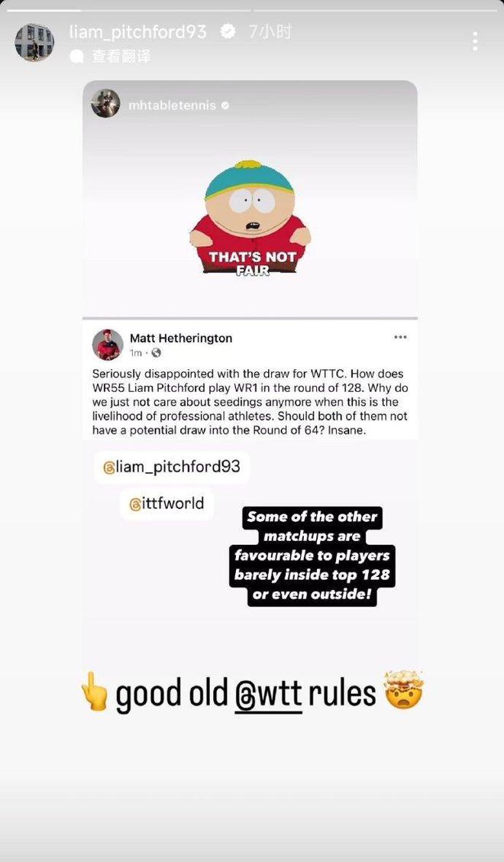Tap the underlined @wtt mention
The image size is (504, 862).
268,694
